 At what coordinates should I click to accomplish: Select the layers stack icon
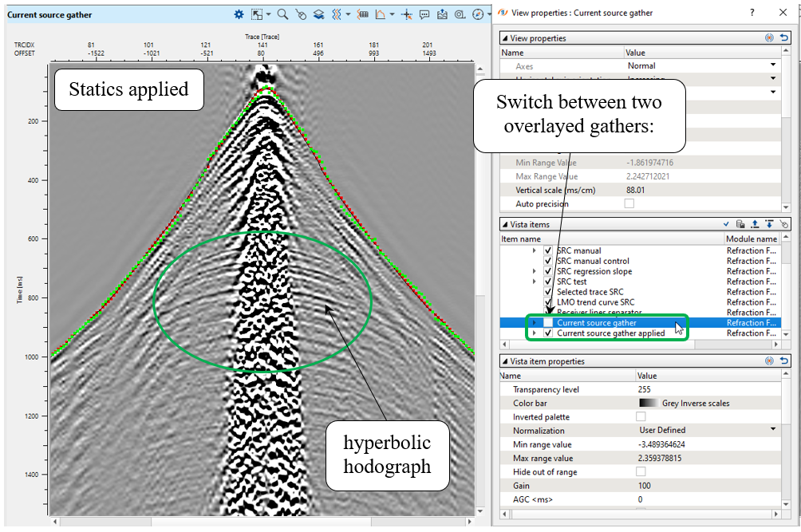(318, 14)
